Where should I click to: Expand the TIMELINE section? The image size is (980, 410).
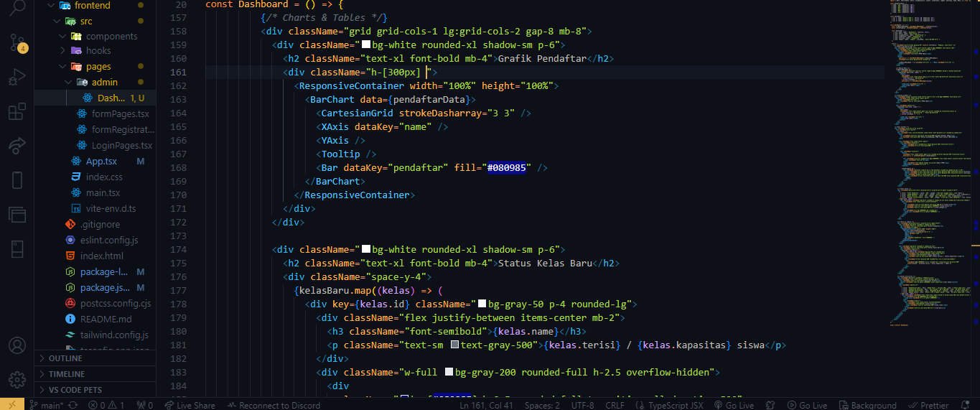coord(67,374)
